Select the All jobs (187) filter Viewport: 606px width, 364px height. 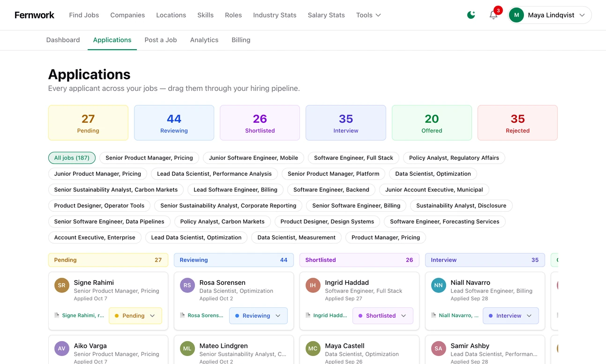tap(72, 158)
